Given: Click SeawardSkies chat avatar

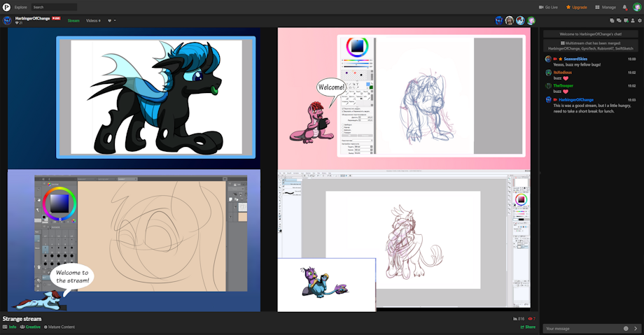Looking at the screenshot, I should click(x=548, y=59).
